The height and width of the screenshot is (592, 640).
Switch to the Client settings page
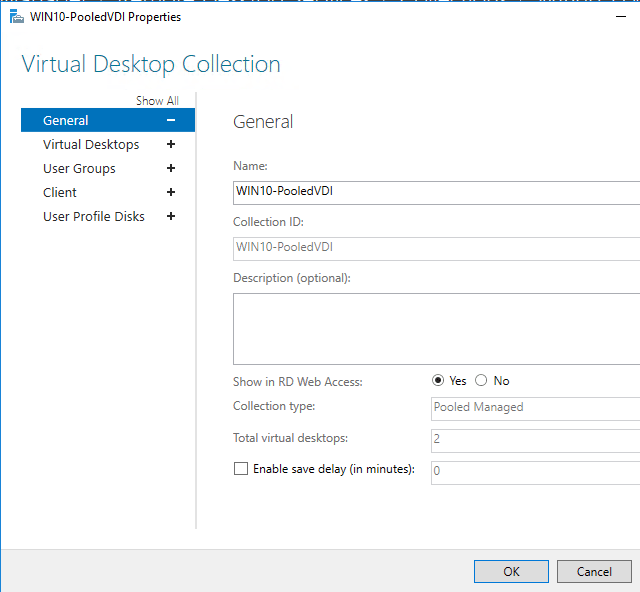click(x=60, y=192)
